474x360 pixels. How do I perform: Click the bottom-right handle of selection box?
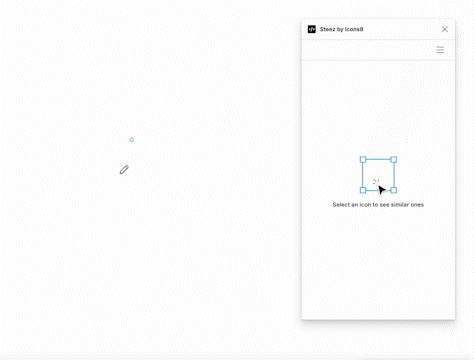(394, 190)
